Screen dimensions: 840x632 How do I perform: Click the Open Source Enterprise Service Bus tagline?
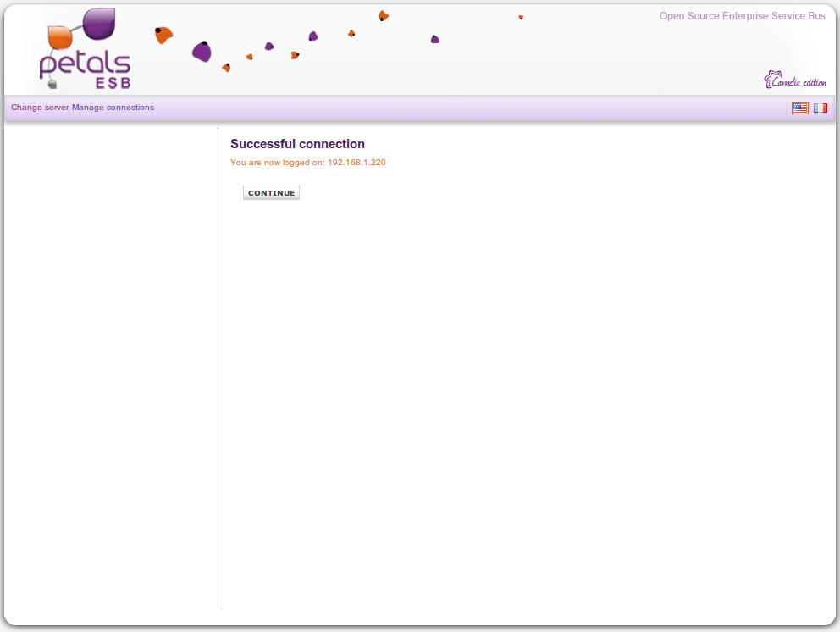coord(742,16)
